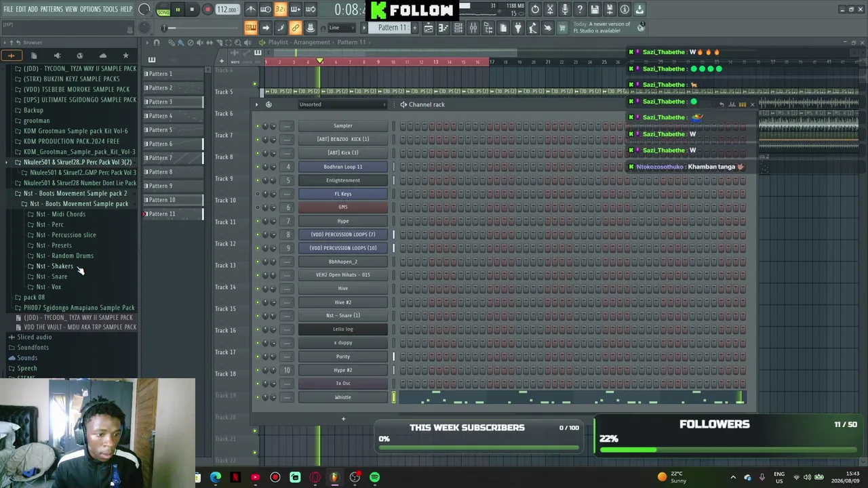Toggle the Whistle channel mute LED

pos(258,397)
